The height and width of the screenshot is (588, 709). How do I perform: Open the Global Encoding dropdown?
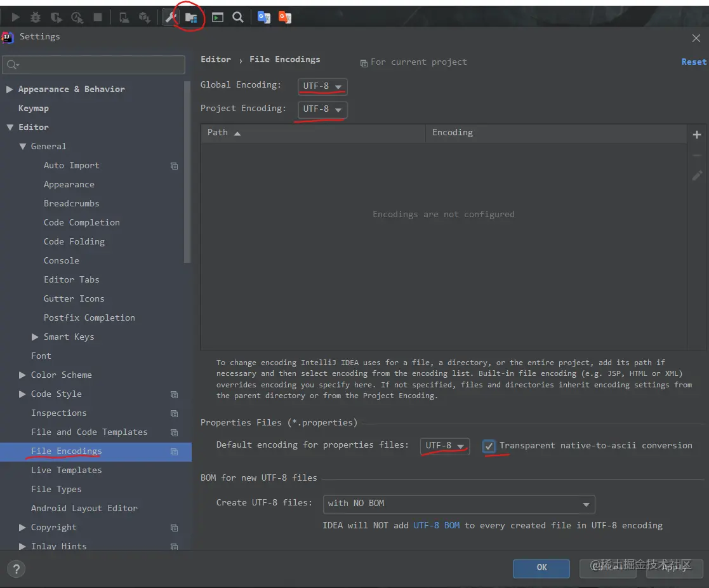[x=322, y=86]
